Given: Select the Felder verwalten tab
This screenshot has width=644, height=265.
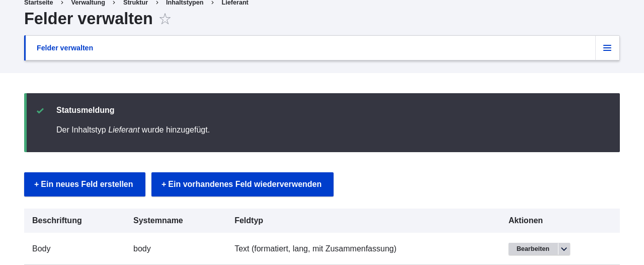Looking at the screenshot, I should pyautogui.click(x=65, y=48).
